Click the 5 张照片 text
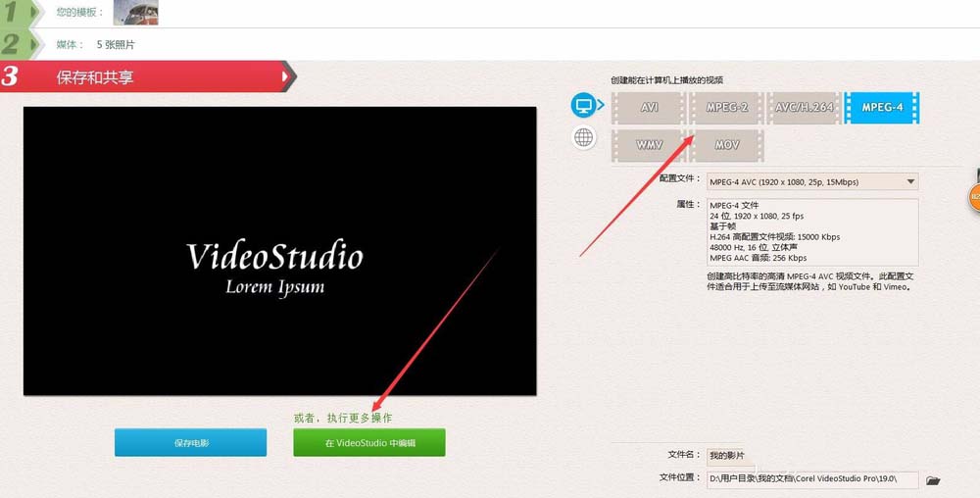Screen dimensions: 980x498 click(116, 44)
